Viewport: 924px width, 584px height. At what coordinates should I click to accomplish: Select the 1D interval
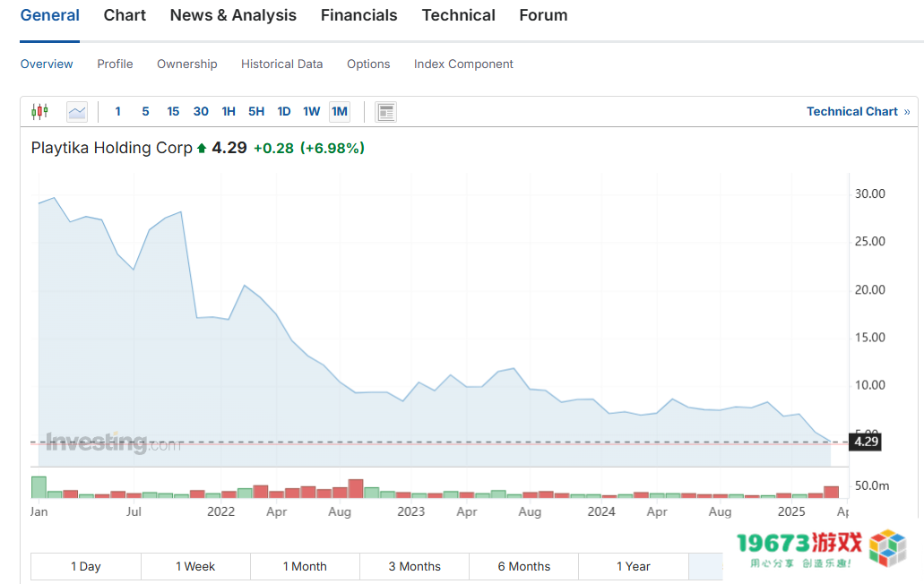[284, 111]
